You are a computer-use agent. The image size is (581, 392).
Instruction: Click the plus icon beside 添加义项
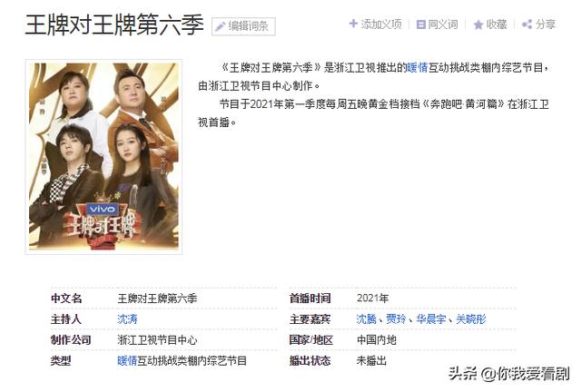tap(353, 24)
